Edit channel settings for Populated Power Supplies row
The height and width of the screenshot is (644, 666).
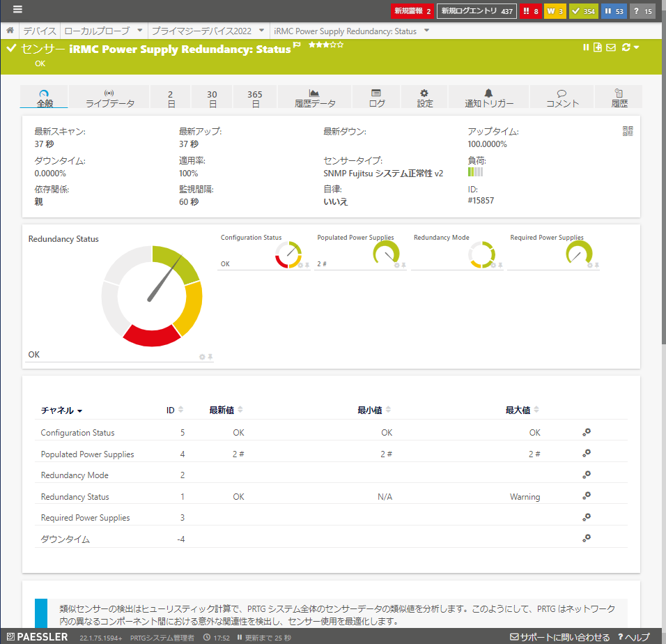click(587, 453)
